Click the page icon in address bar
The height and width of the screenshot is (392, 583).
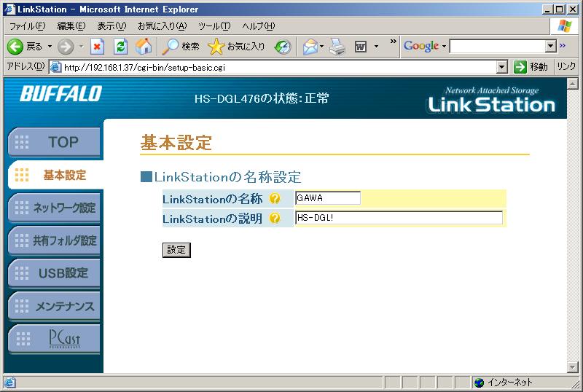(x=56, y=67)
